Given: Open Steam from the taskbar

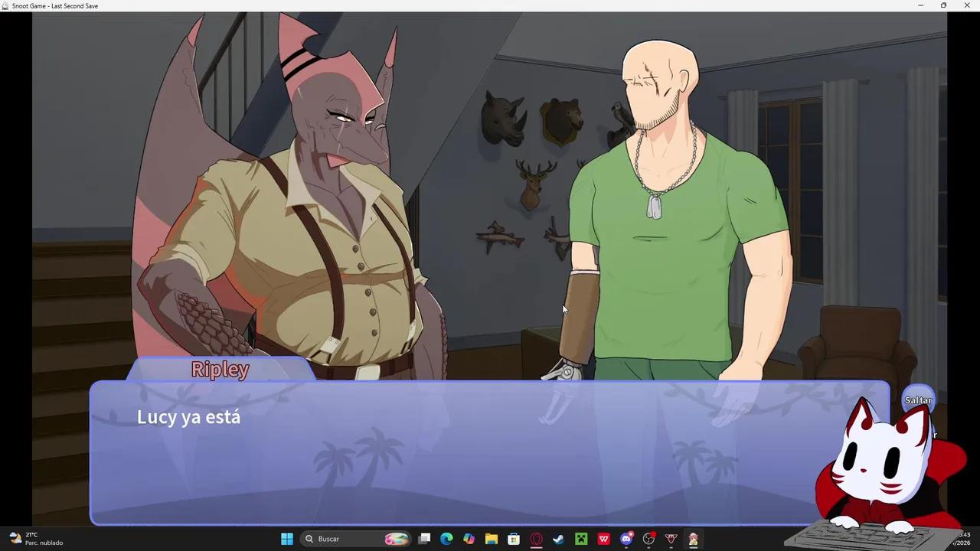Looking at the screenshot, I should pyautogui.click(x=559, y=539).
